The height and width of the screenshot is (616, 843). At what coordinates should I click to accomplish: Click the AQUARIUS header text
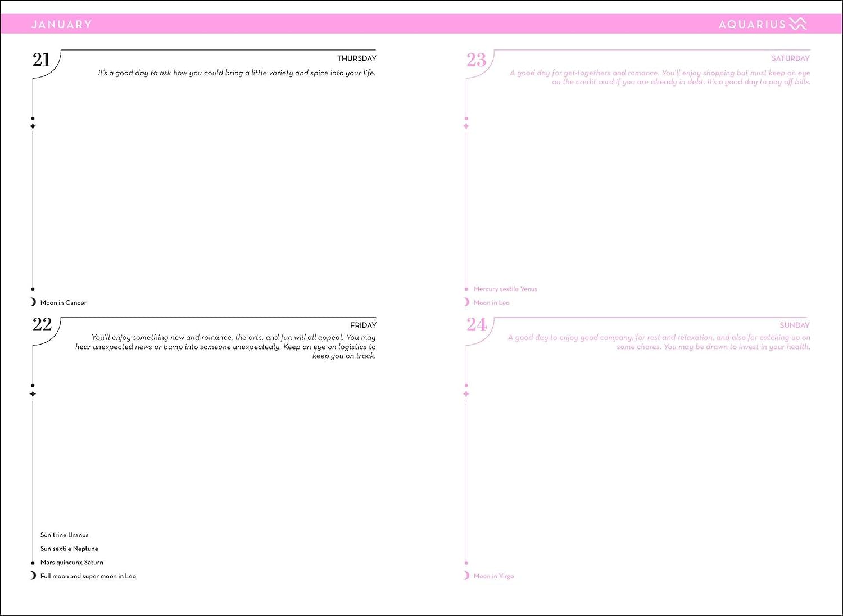coord(752,24)
